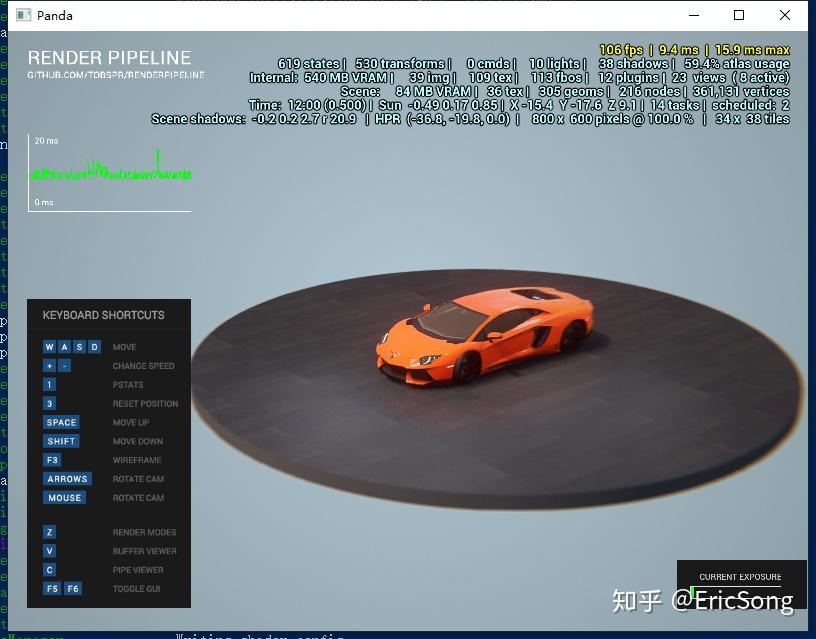Click the CURRENT EXPOSURE label
Screen dimensions: 816x639
tap(740, 577)
